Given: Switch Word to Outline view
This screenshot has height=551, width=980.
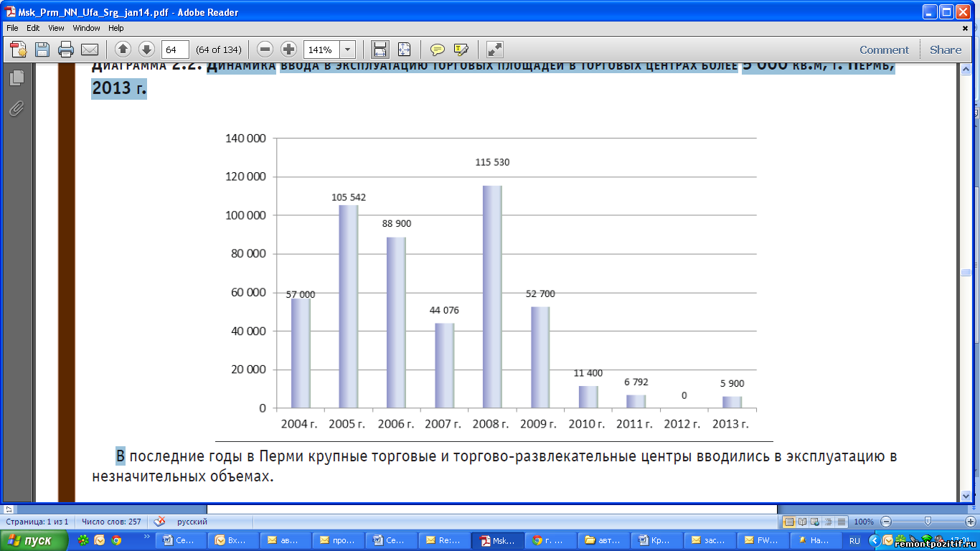Looking at the screenshot, I should pyautogui.click(x=829, y=522).
